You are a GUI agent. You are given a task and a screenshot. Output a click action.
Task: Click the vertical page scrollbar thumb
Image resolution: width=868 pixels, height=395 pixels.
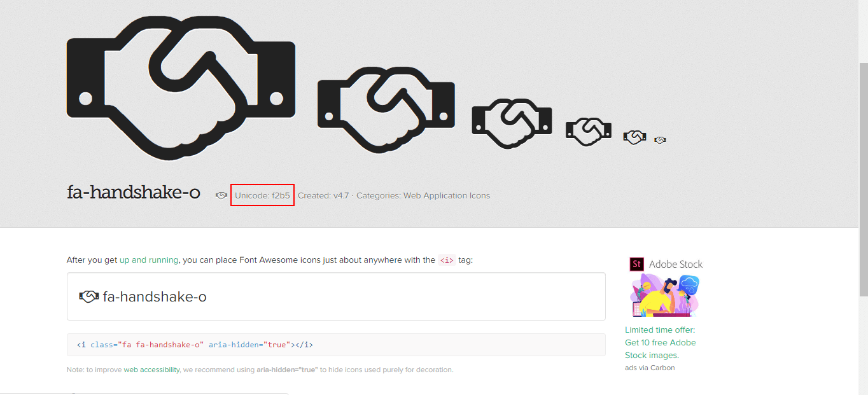(863, 178)
